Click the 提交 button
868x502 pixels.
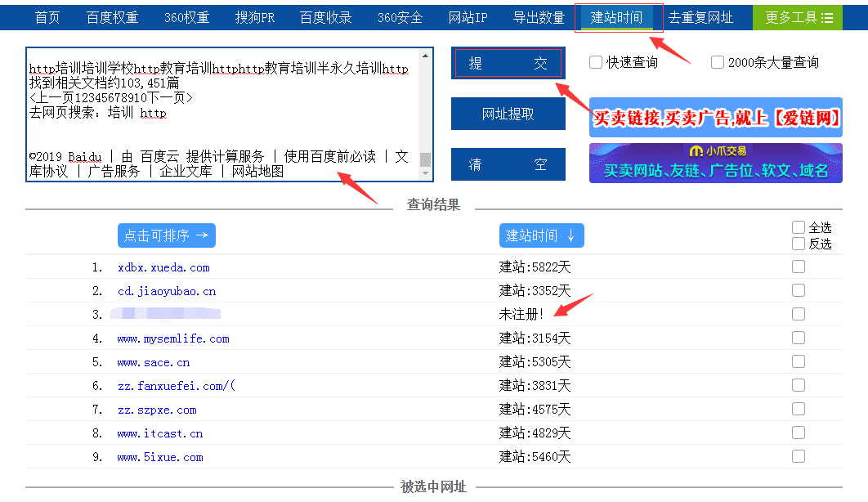coord(508,63)
